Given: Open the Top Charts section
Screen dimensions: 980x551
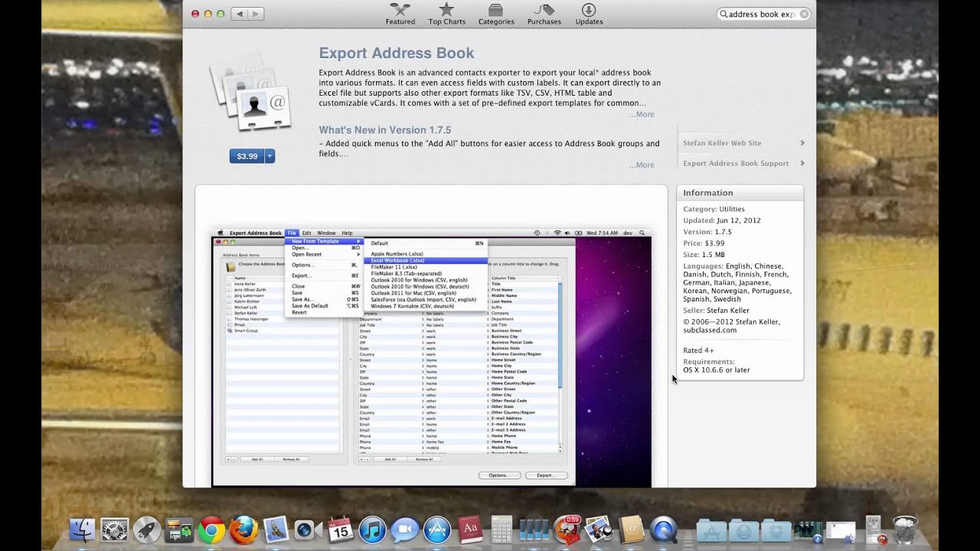Looking at the screenshot, I should pyautogui.click(x=446, y=14).
